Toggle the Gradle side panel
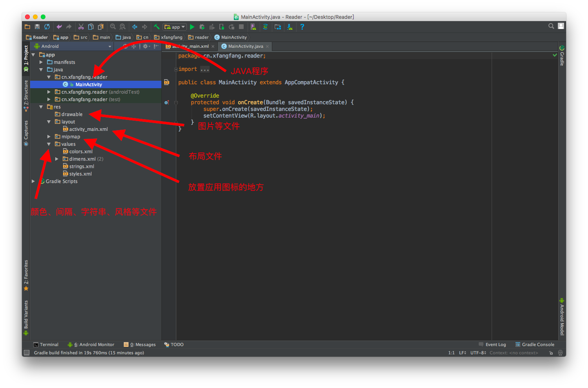The height and width of the screenshot is (388, 588). [562, 56]
